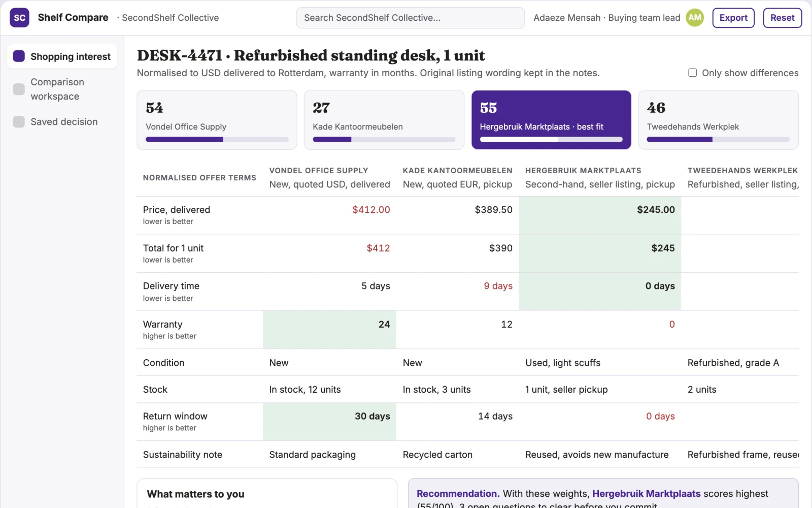Click the $389.50 delivered price cell

[457, 215]
